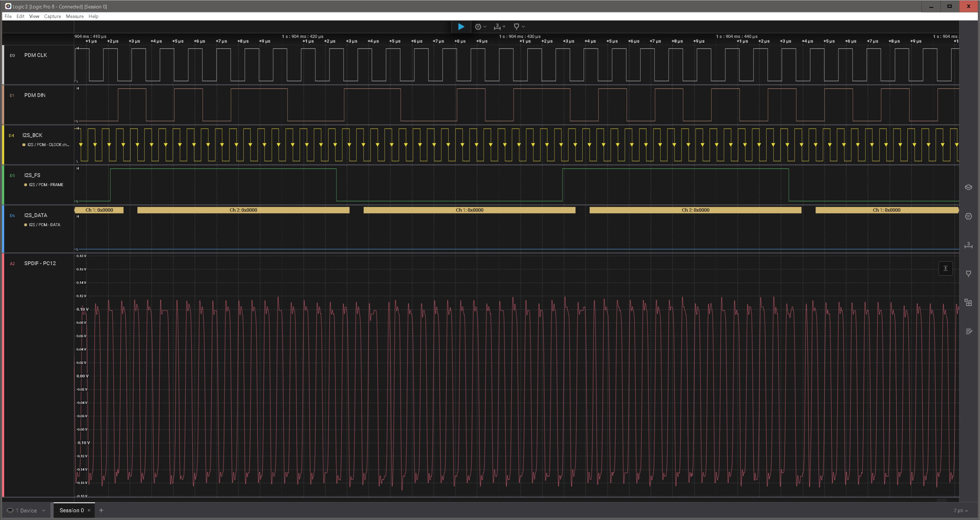Open the analyzers dropdown in the top toolbar
This screenshot has height=520, width=980.
(x=480, y=27)
